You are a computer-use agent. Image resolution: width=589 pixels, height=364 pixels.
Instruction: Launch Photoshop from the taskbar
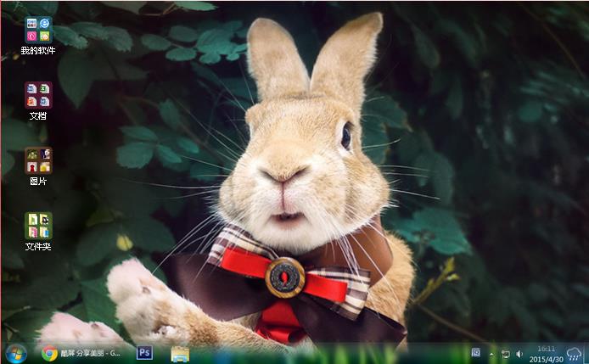(144, 353)
